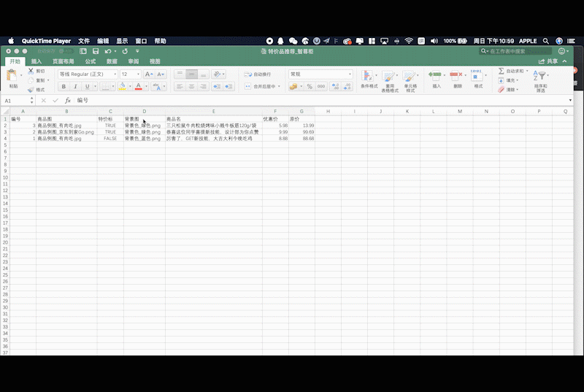The image size is (584, 392).
Task: Toggle middle vertical alignment
Action: click(191, 74)
